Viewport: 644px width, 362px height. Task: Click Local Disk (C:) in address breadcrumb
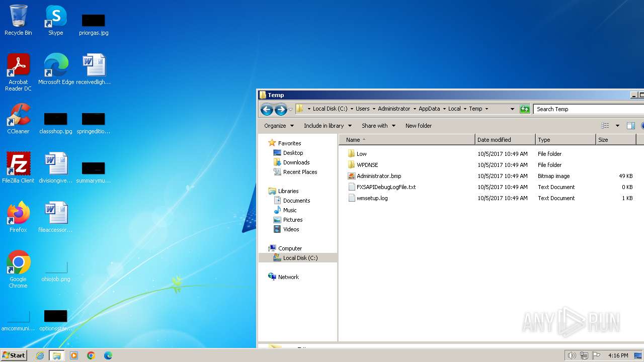pos(330,109)
